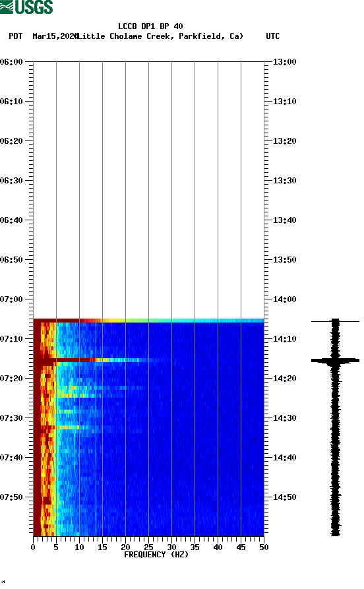Click the '13:30' UTC time label

[x=284, y=181]
